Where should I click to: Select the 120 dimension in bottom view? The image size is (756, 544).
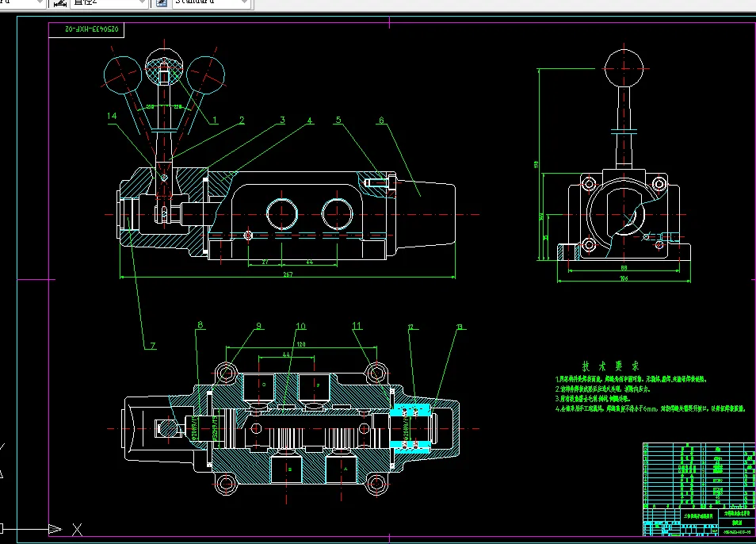pyautogui.click(x=301, y=344)
